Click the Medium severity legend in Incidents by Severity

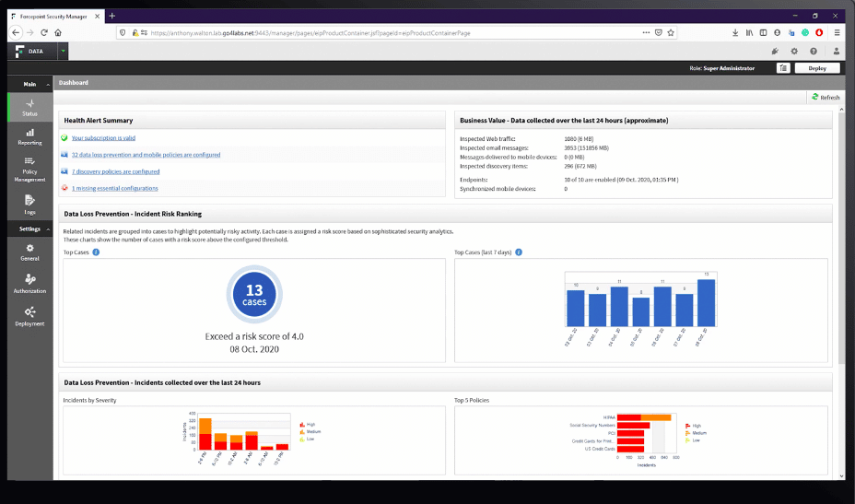pos(310,431)
